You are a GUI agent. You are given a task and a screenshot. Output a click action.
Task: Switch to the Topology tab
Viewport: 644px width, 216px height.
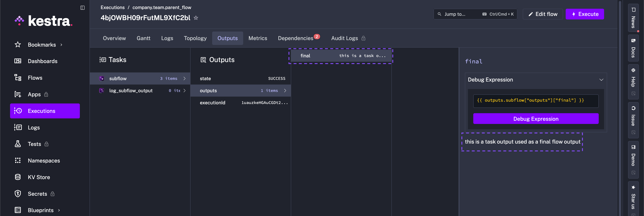click(195, 38)
